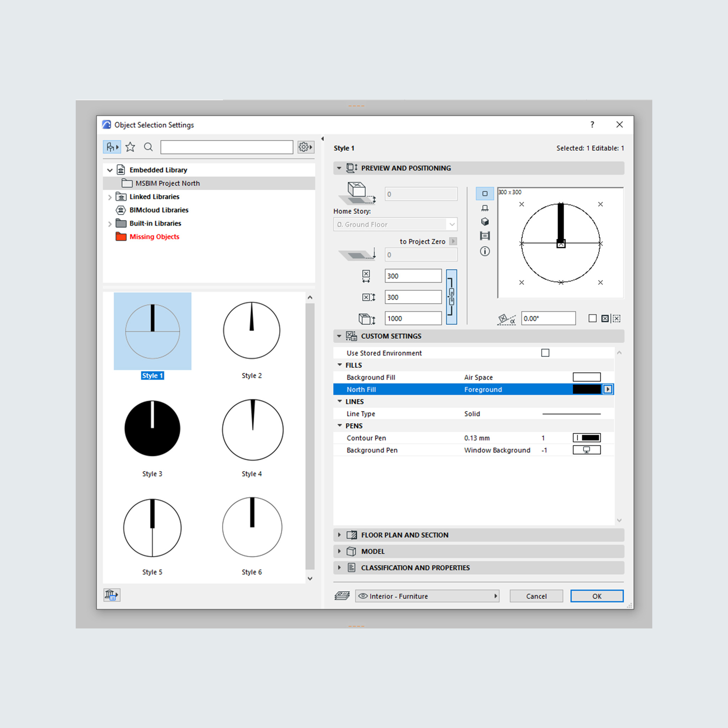Toggle the mirror library part checkbox
The height and width of the screenshot is (728, 728).
[592, 318]
